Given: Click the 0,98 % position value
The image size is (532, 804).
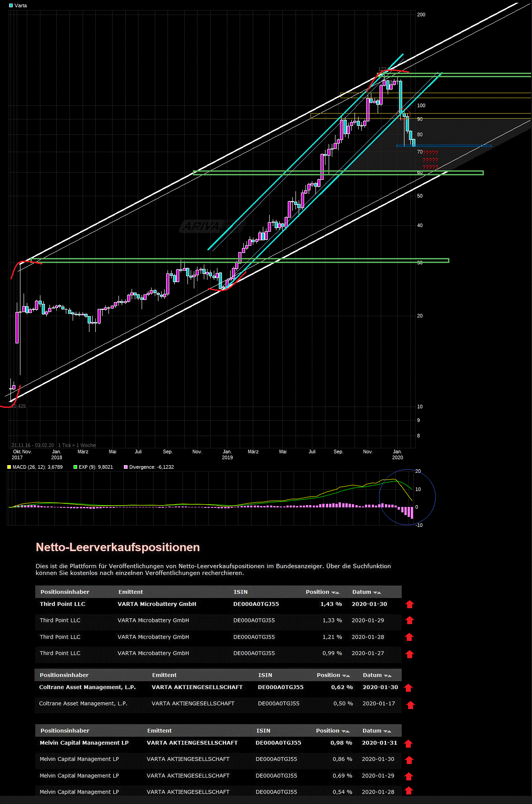Looking at the screenshot, I should click(x=341, y=743).
